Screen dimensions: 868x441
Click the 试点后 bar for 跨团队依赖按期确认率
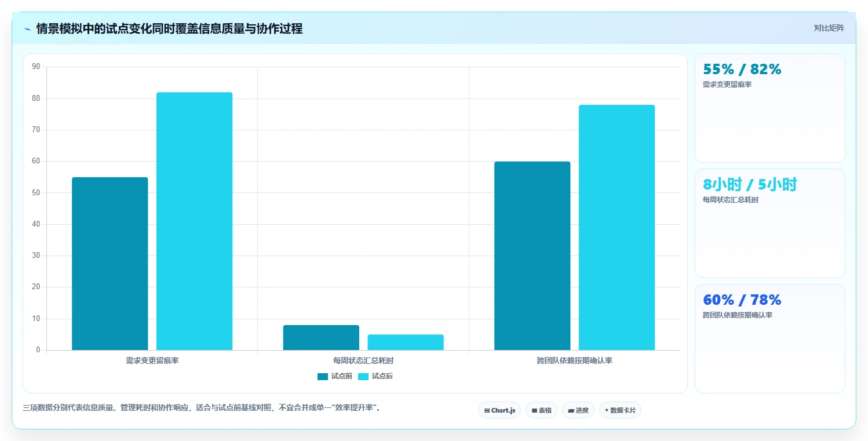pos(617,228)
